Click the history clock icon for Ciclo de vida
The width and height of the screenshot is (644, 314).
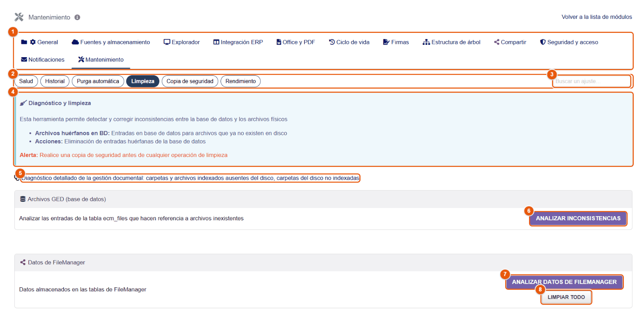[332, 42]
